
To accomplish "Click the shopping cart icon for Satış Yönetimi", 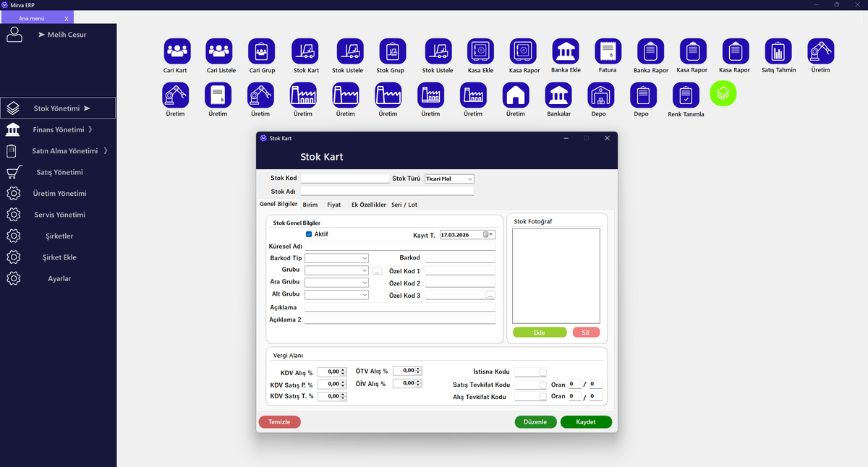I will click(x=13, y=172).
